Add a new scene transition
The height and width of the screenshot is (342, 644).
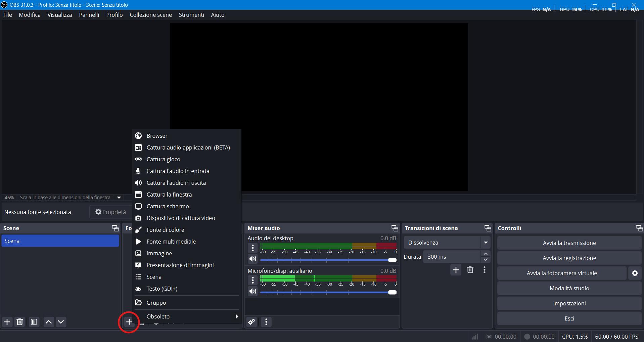pyautogui.click(x=456, y=270)
